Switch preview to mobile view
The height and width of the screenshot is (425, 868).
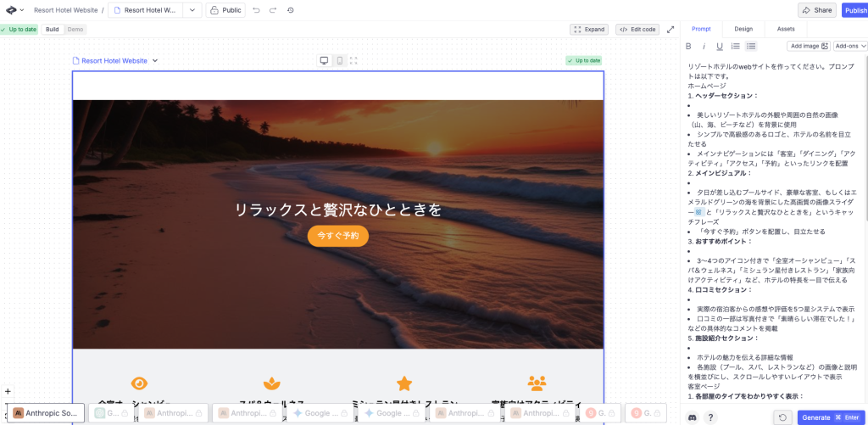(x=339, y=60)
